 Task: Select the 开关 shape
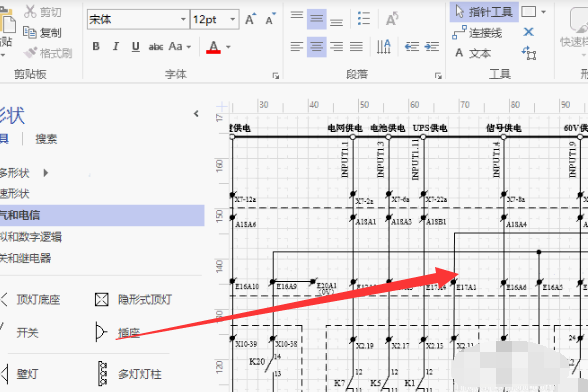point(20,332)
